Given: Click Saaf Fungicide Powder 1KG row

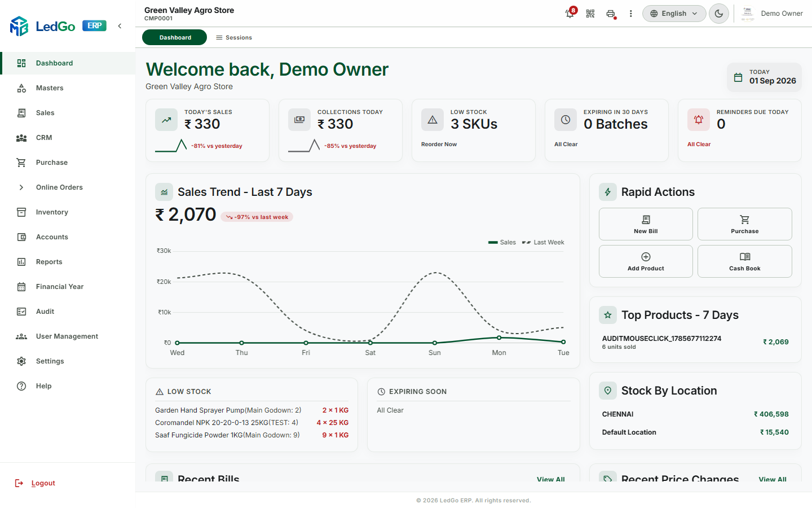Looking at the screenshot, I should 251,435.
